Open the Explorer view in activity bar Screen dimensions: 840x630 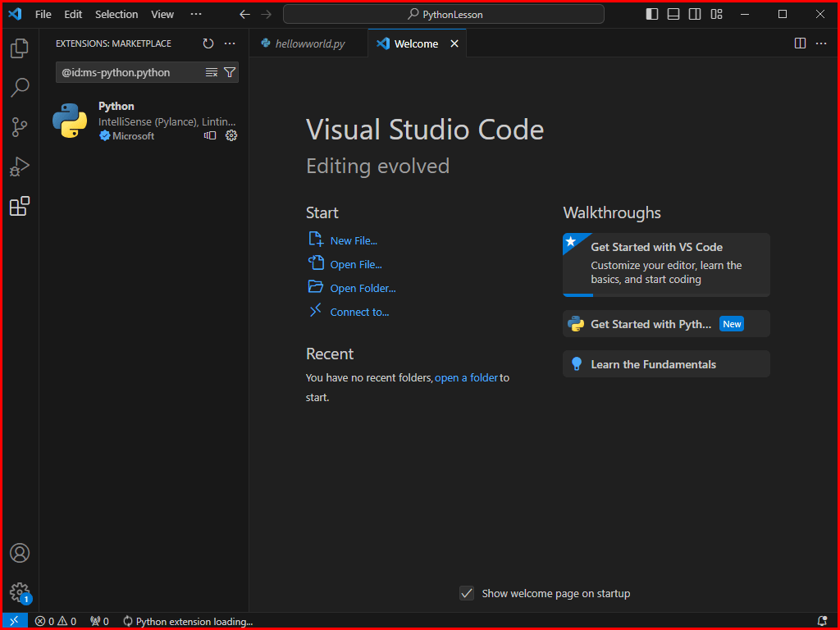point(20,48)
